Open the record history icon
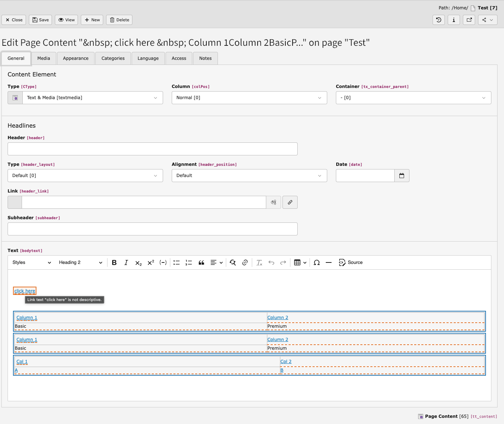The width and height of the screenshot is (504, 424). tap(439, 20)
